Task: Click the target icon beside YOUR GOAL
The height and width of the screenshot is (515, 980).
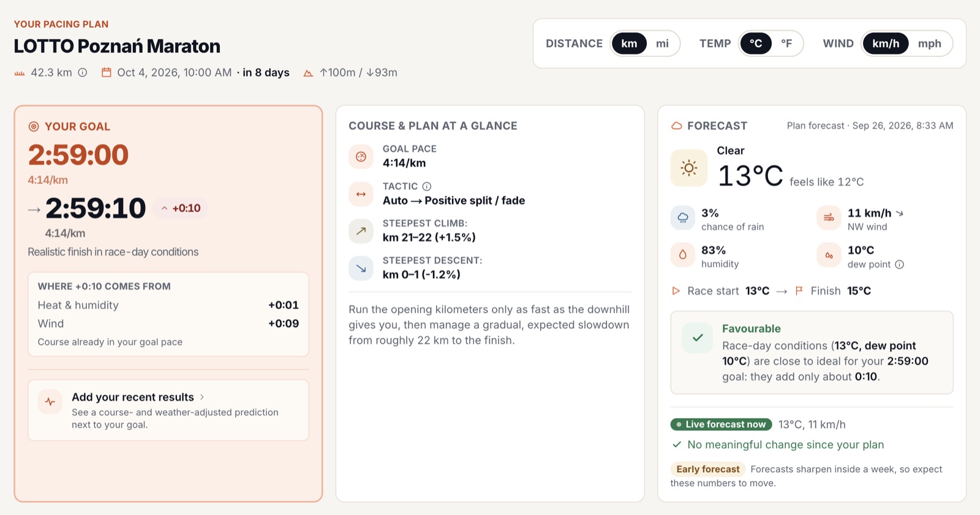Action: click(x=34, y=126)
